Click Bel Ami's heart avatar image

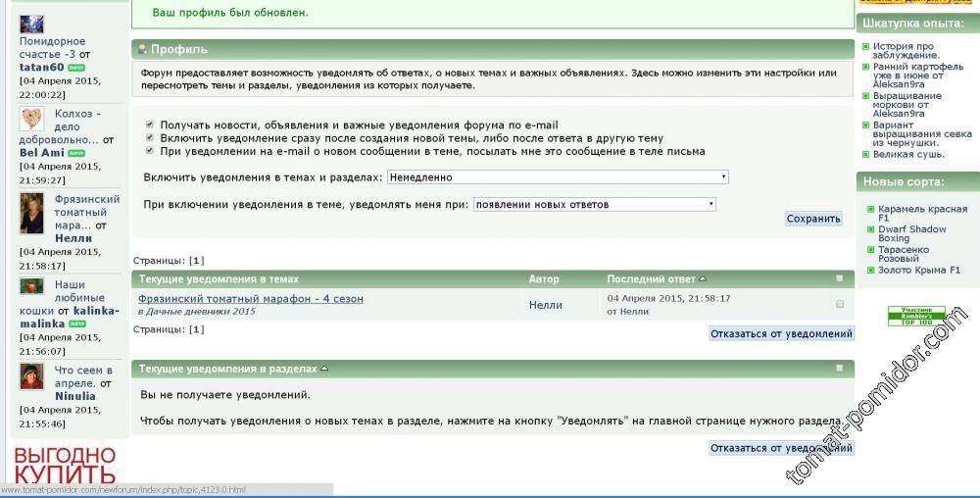[31, 119]
